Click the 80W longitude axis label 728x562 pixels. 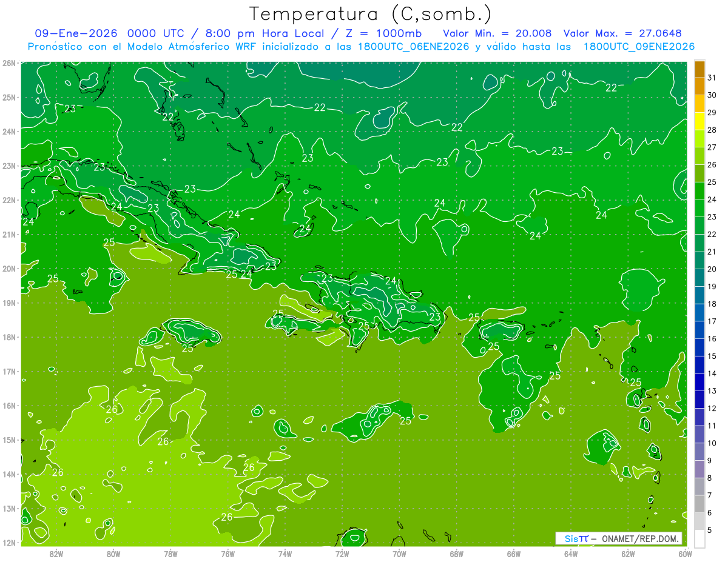(x=113, y=554)
